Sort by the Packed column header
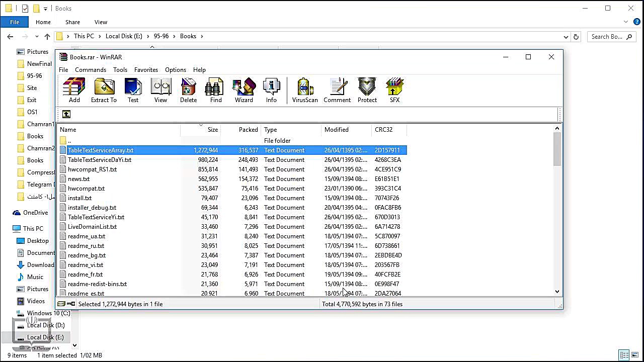This screenshot has height=362, width=644. pyautogui.click(x=241, y=130)
